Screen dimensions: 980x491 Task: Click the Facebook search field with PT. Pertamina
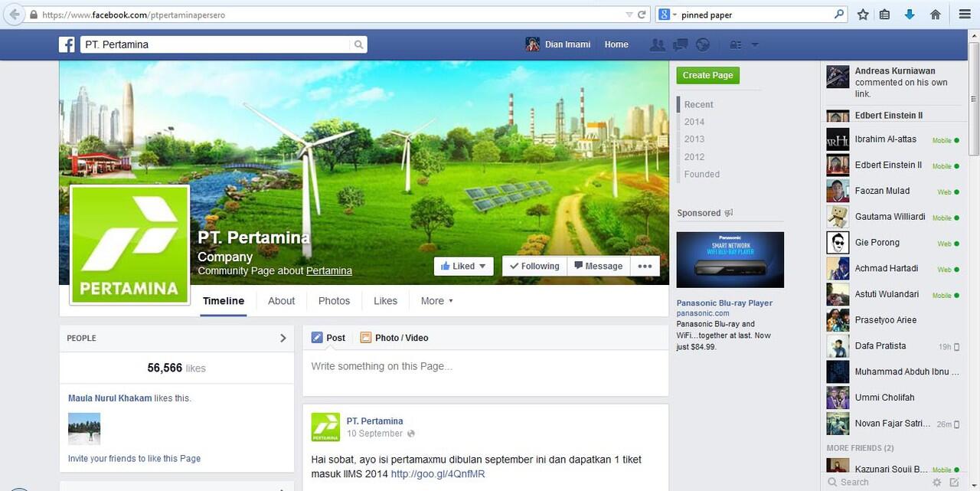pos(216,44)
